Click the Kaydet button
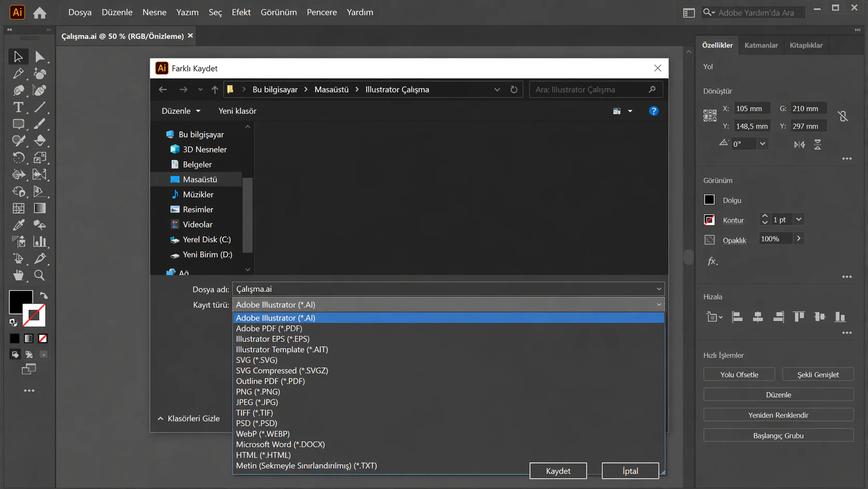 (x=558, y=471)
